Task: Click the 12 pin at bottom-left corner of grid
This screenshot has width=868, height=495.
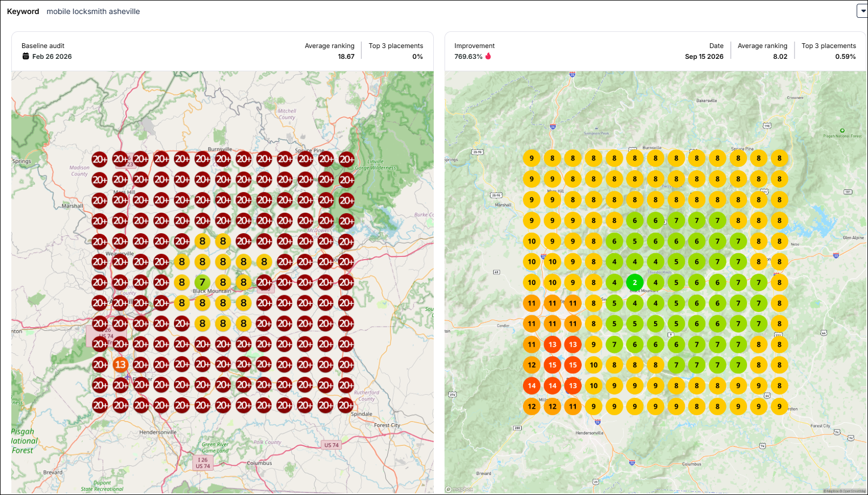Action: point(532,406)
